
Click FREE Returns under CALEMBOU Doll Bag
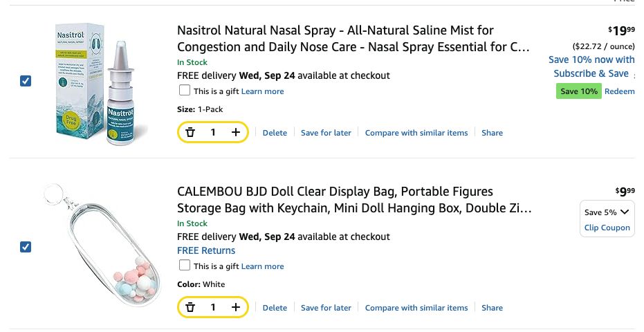click(206, 250)
